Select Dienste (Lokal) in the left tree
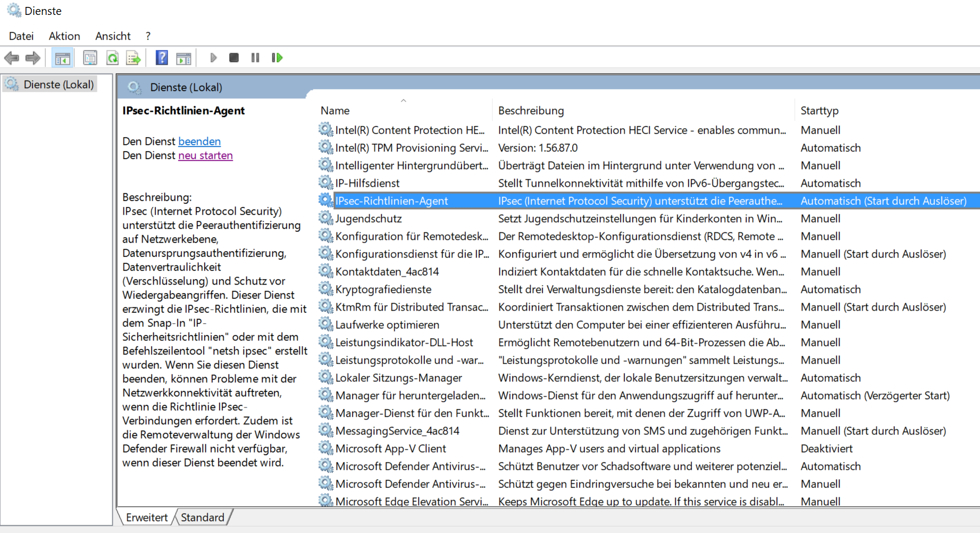The width and height of the screenshot is (980, 533). [58, 85]
